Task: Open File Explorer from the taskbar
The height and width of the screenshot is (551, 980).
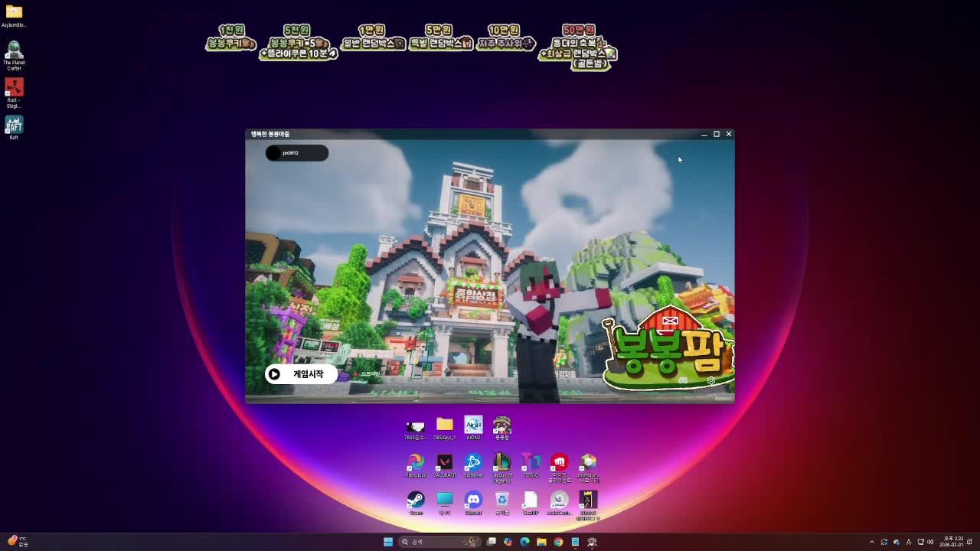Action: point(541,542)
